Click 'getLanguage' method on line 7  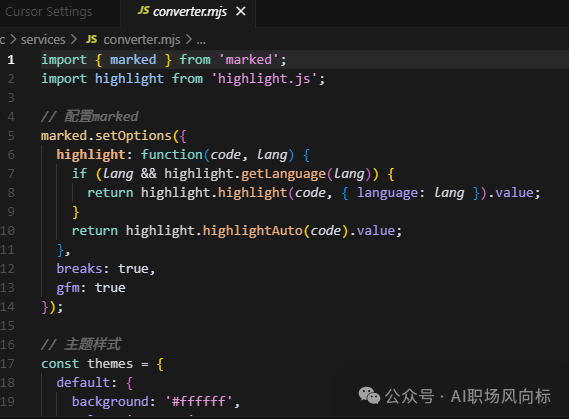[283, 174]
